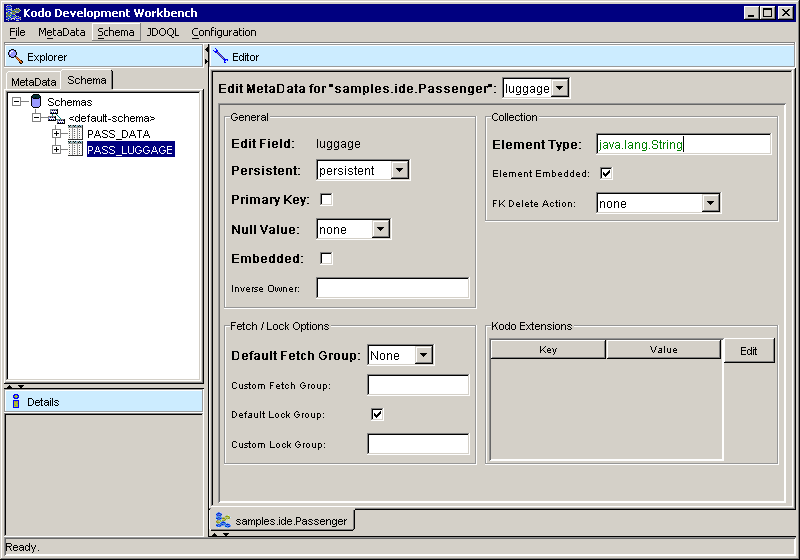Click the Details panel header
Screen dimensions: 800x560
point(104,401)
